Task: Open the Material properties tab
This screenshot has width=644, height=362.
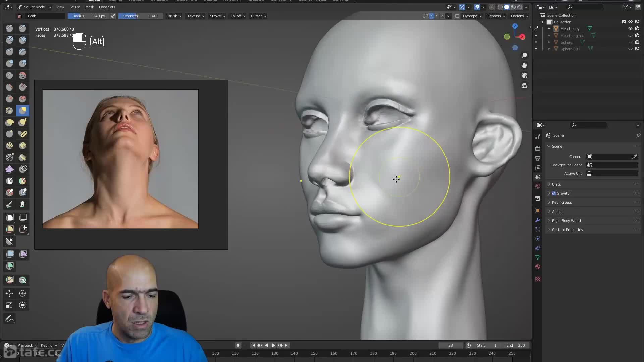Action: pyautogui.click(x=538, y=267)
